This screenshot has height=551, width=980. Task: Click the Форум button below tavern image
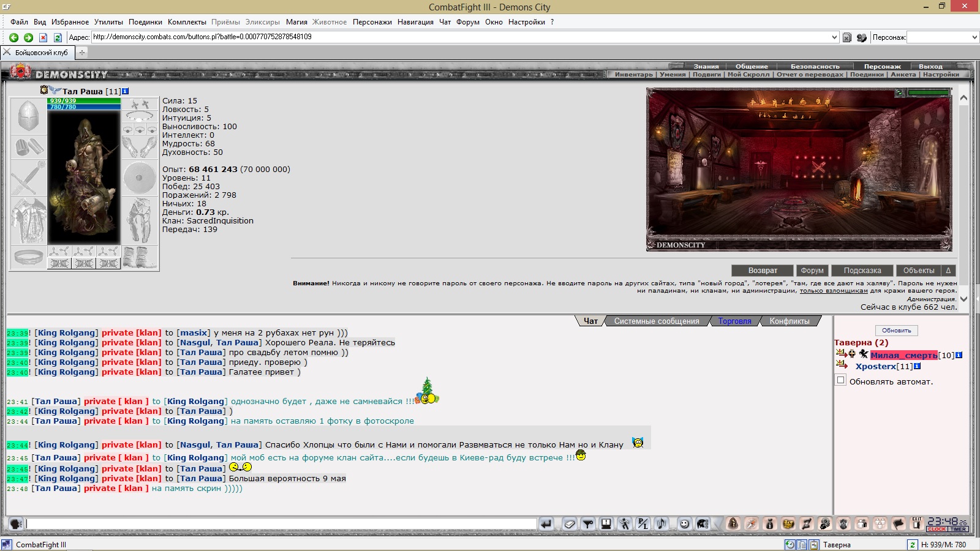pyautogui.click(x=812, y=271)
